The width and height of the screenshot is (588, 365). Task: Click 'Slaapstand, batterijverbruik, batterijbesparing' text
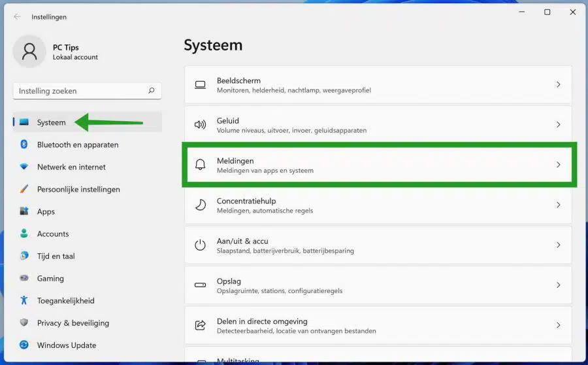[x=286, y=251]
